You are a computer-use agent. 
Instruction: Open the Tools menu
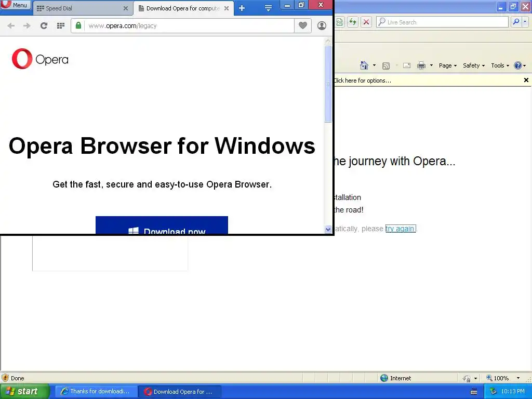click(500, 65)
